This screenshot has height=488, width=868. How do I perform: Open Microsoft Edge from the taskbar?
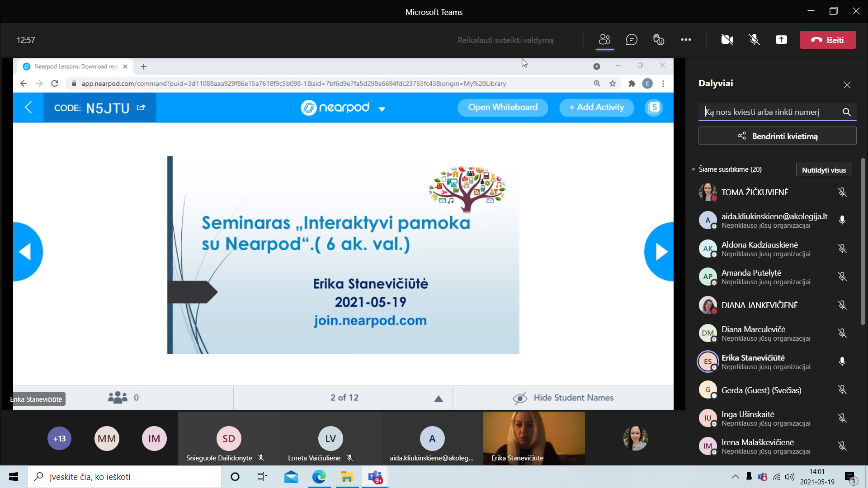click(319, 477)
